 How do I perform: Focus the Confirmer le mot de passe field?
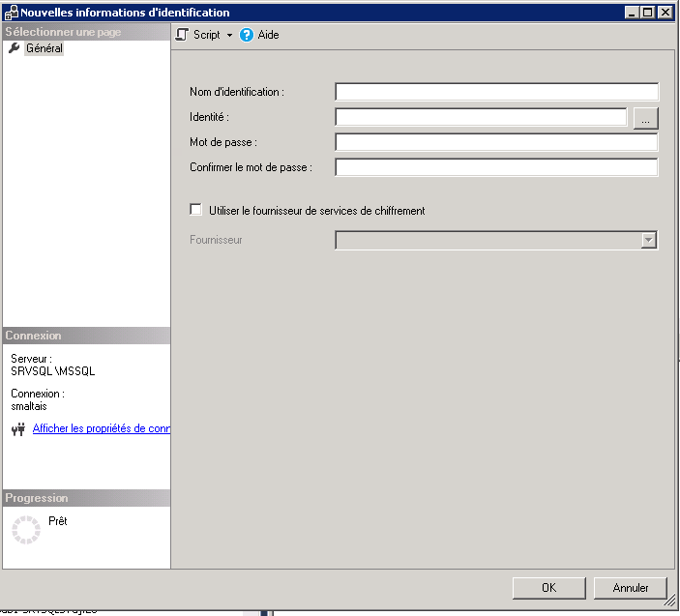point(496,167)
